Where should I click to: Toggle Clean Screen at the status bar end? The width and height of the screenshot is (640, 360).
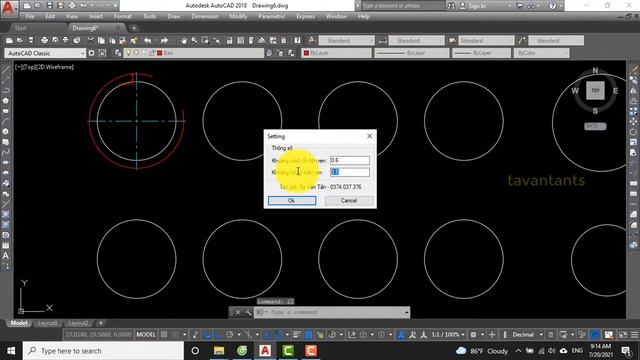tap(623, 335)
